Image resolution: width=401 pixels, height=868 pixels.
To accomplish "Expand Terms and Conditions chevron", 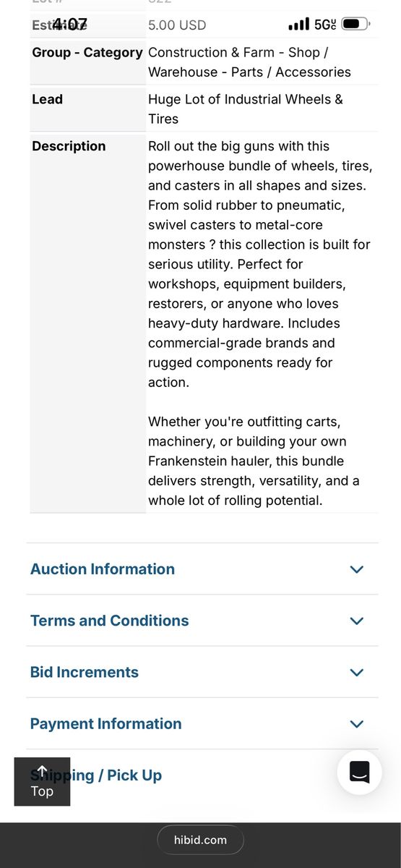I will (x=356, y=621).
